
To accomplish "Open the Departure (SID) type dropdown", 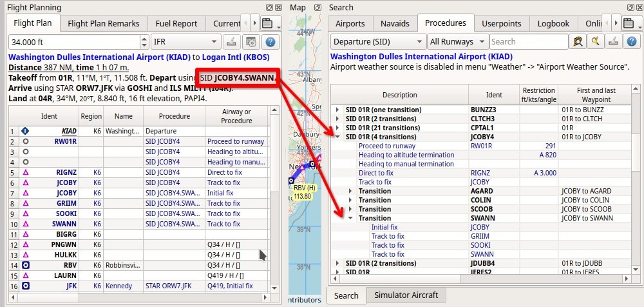I will tap(378, 41).
